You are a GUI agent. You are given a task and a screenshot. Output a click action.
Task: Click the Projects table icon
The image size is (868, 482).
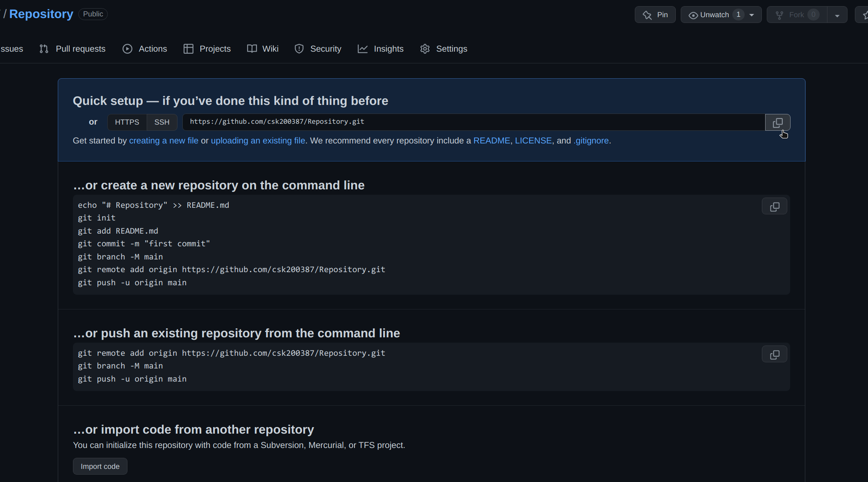click(x=188, y=49)
